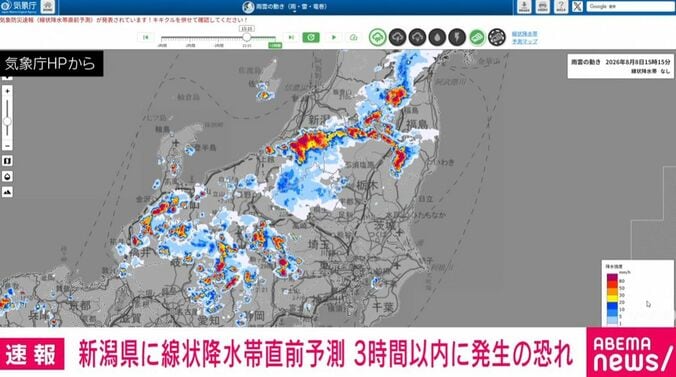Click the date time info box
Image resolution: width=676 pixels, height=377 pixels.
point(620,66)
